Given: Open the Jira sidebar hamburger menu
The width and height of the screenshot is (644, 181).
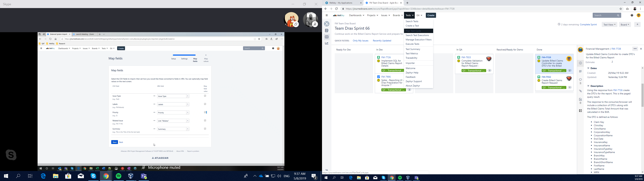Looking at the screenshot, I should tap(327, 15).
